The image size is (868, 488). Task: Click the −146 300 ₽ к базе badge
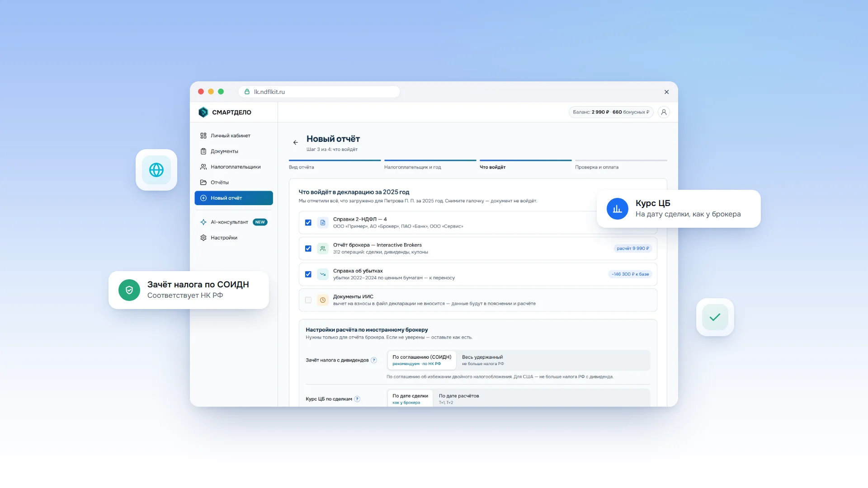(x=630, y=274)
